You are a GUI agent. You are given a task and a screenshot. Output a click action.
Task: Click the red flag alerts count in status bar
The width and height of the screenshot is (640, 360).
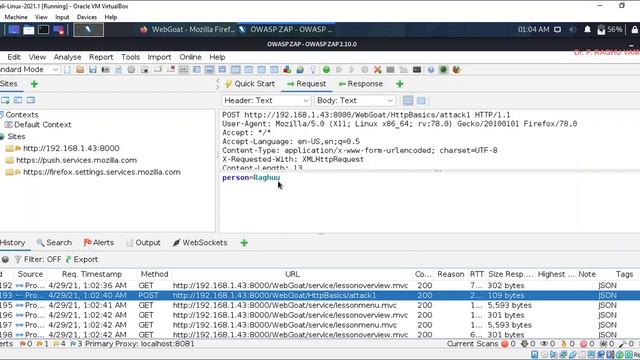(26, 344)
